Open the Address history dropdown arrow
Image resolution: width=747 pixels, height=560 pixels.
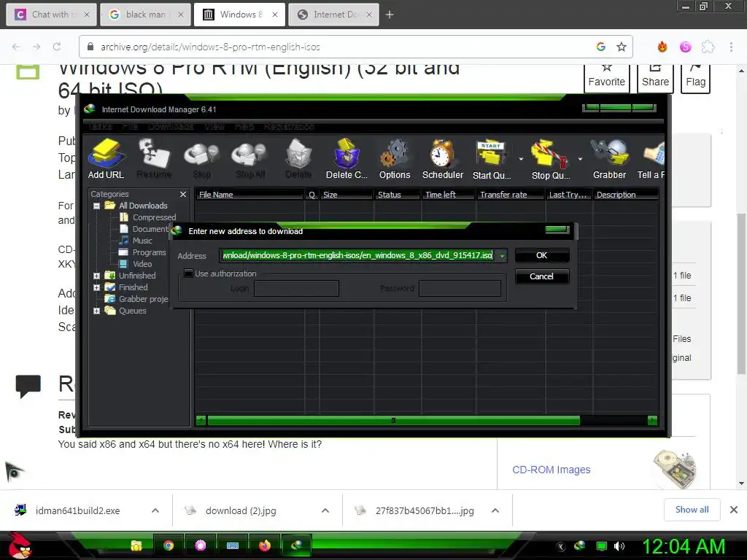(502, 256)
